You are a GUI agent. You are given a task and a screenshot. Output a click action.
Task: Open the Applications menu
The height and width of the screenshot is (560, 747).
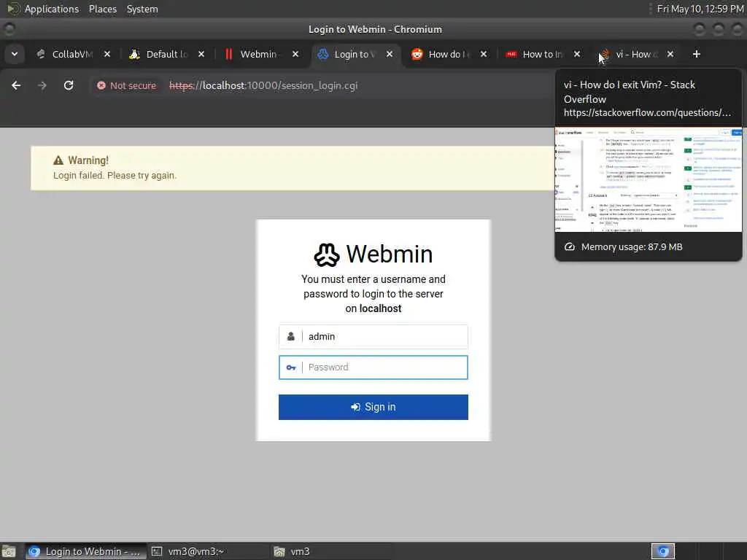pos(52,9)
